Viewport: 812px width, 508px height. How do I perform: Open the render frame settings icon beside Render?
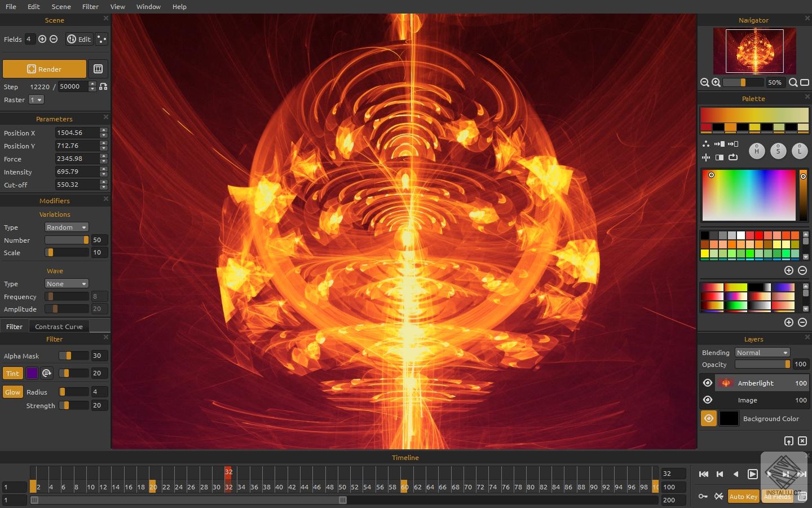(x=98, y=68)
